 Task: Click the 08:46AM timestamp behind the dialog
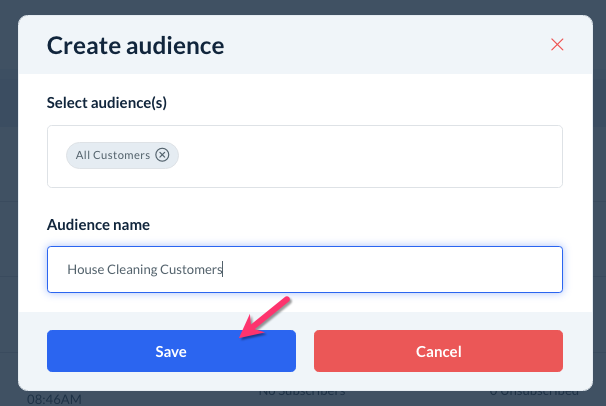tap(54, 399)
